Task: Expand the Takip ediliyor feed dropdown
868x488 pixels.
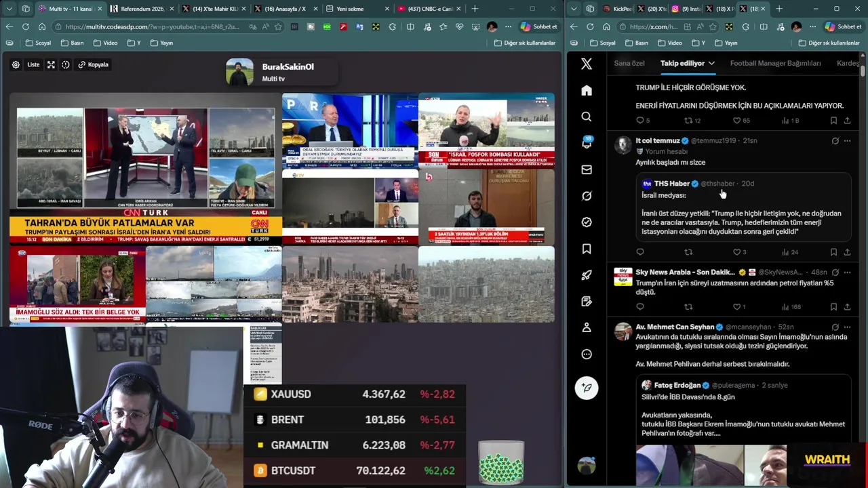Action: pos(711,63)
